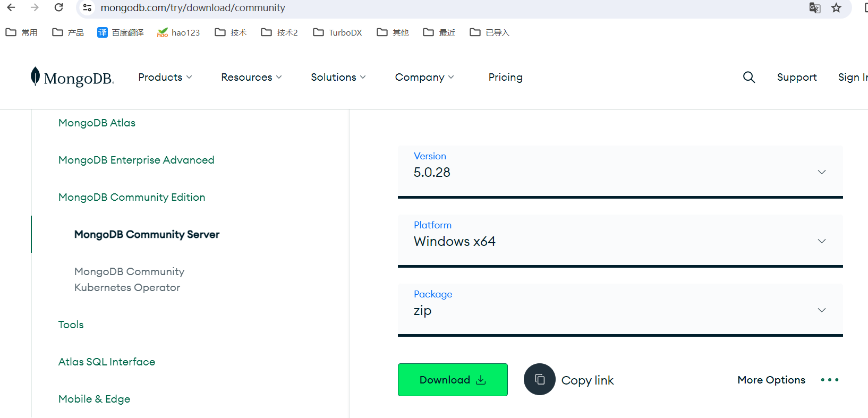Viewport: 868px width, 418px height.
Task: Open the TurboDX bookmarks folder
Action: pyautogui.click(x=338, y=32)
